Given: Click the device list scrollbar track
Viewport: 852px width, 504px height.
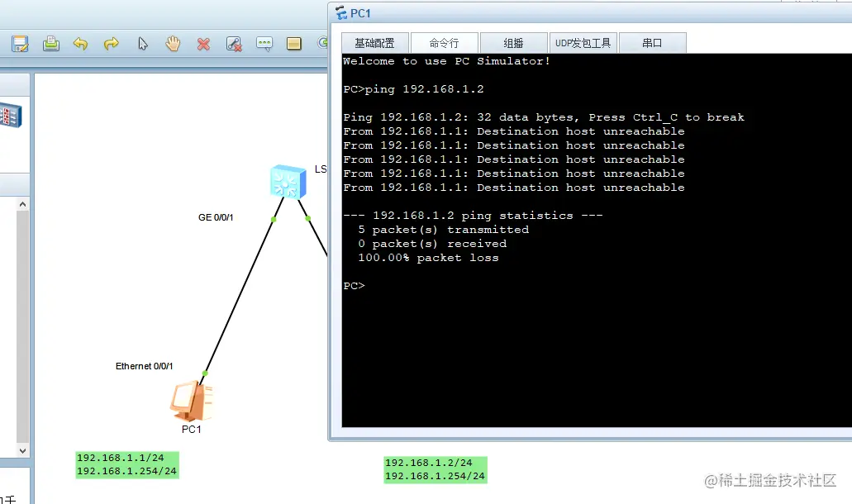Looking at the screenshot, I should coord(22,327).
